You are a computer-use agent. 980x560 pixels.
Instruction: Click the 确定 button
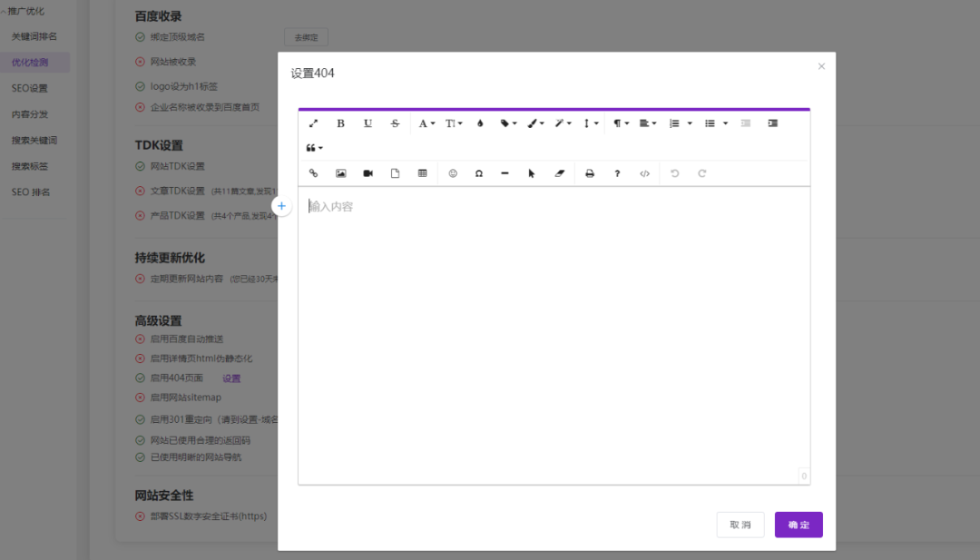(x=799, y=525)
